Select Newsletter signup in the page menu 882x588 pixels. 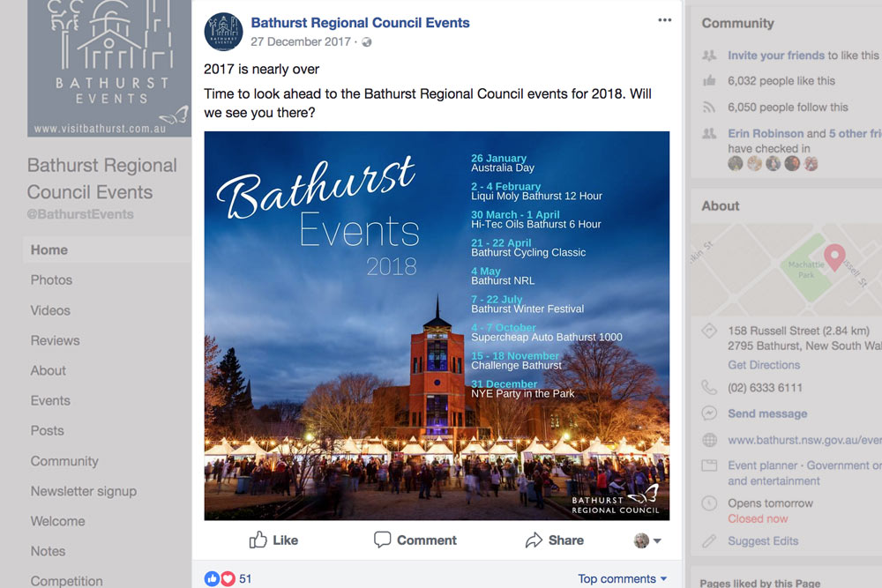point(84,491)
